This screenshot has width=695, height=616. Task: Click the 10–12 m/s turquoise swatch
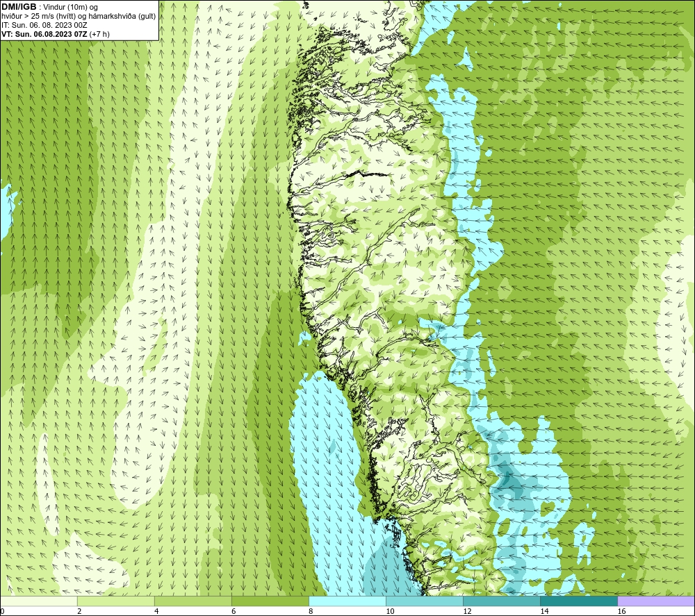tap(425, 601)
